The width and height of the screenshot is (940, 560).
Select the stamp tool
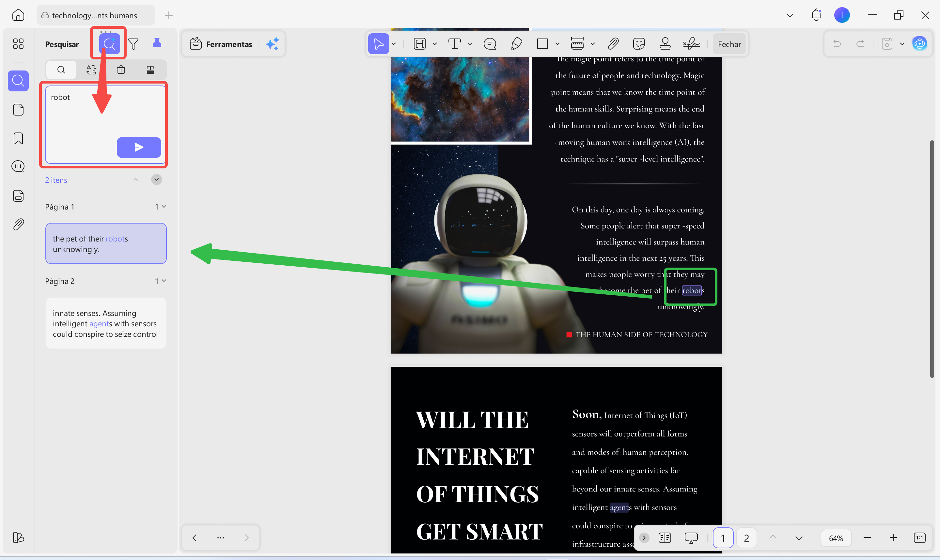(x=665, y=44)
